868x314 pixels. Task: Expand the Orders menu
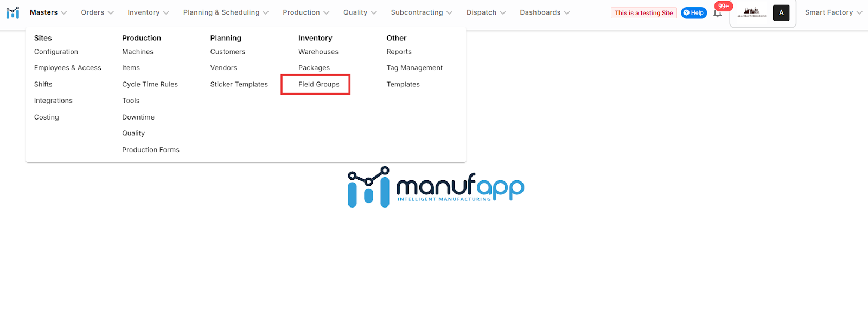tap(97, 12)
